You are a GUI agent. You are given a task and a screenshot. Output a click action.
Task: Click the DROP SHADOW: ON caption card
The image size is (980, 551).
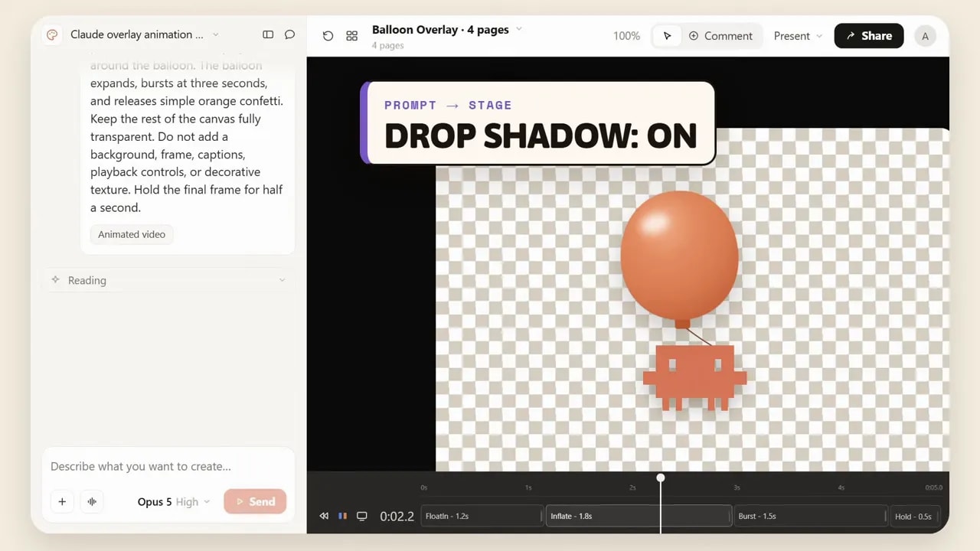coord(537,123)
